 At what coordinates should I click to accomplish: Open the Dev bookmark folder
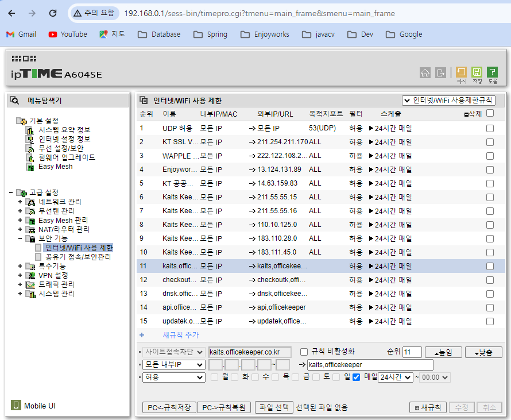point(360,34)
